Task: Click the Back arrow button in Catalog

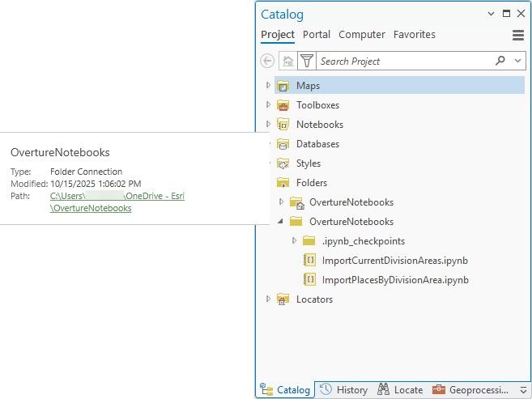Action: pyautogui.click(x=267, y=61)
